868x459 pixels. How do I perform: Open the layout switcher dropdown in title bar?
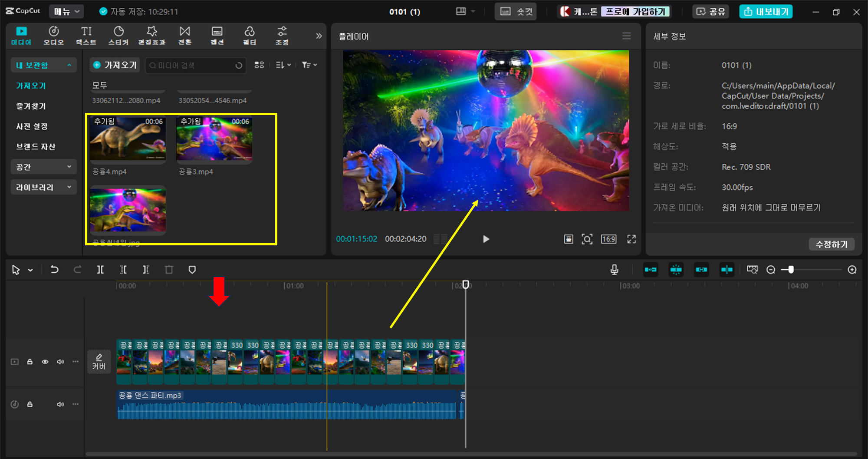pyautogui.click(x=466, y=11)
